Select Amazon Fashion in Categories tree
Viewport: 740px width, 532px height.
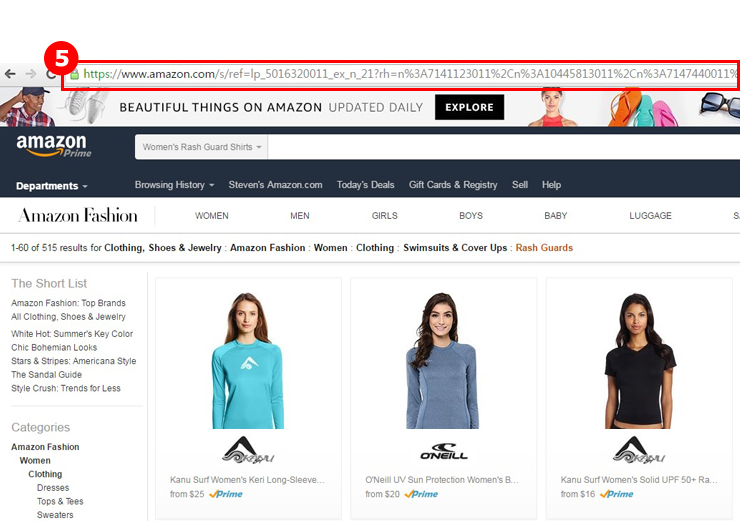coord(45,447)
